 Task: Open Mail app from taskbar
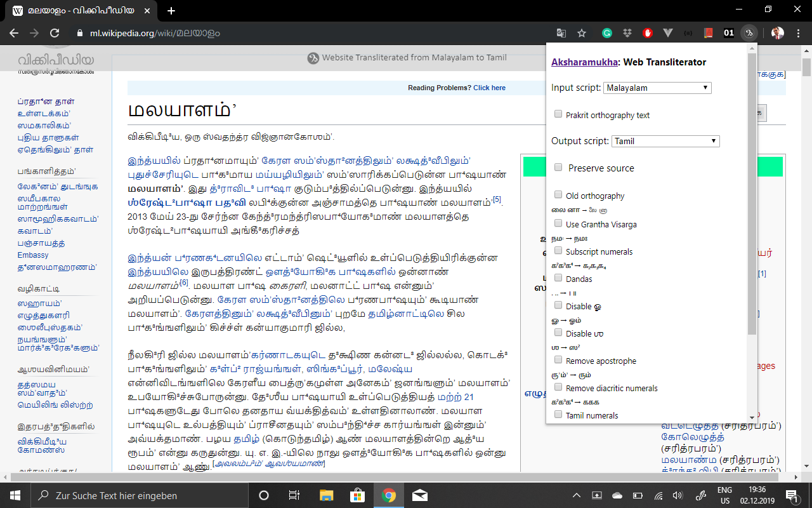tap(419, 495)
